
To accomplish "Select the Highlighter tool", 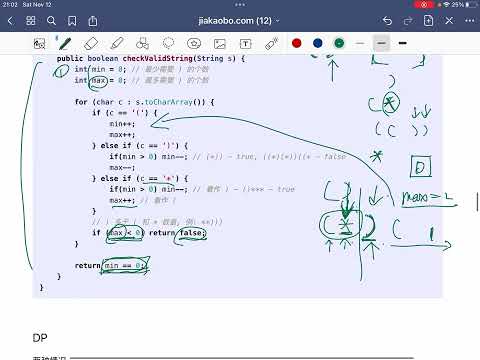I will point(117,43).
